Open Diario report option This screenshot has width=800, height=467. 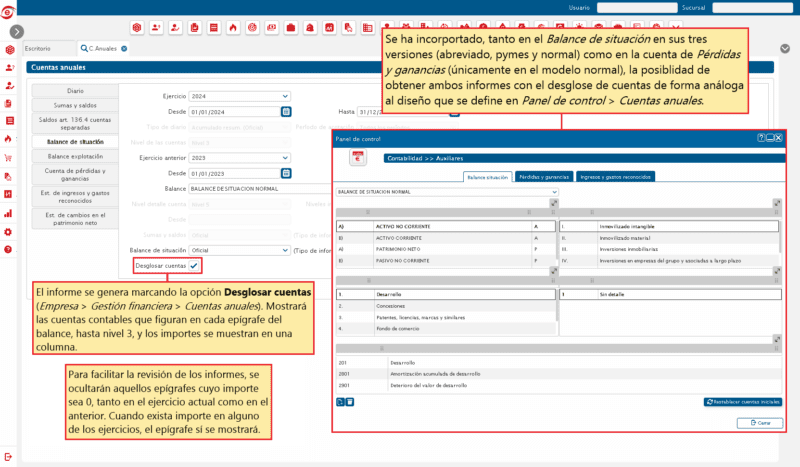pos(75,91)
